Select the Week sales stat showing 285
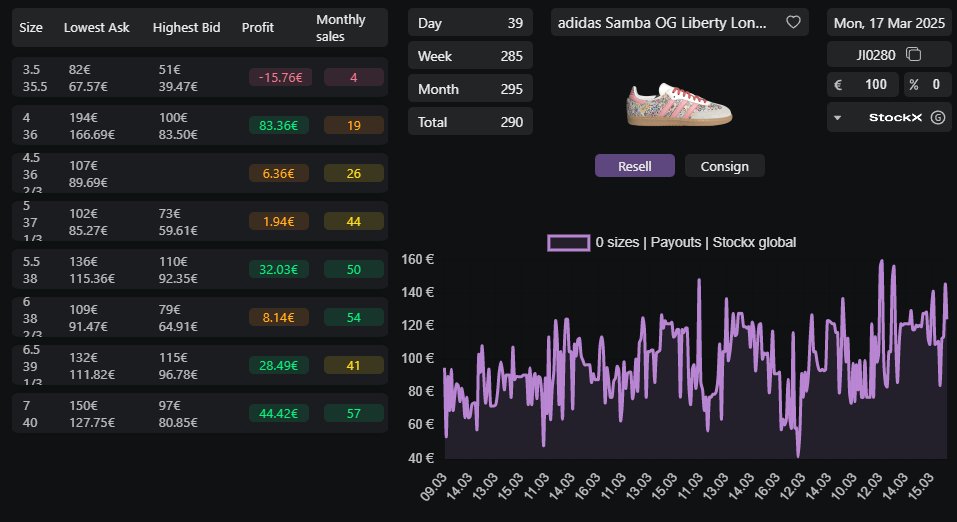Viewport: 957px width, 522px height. pos(470,56)
